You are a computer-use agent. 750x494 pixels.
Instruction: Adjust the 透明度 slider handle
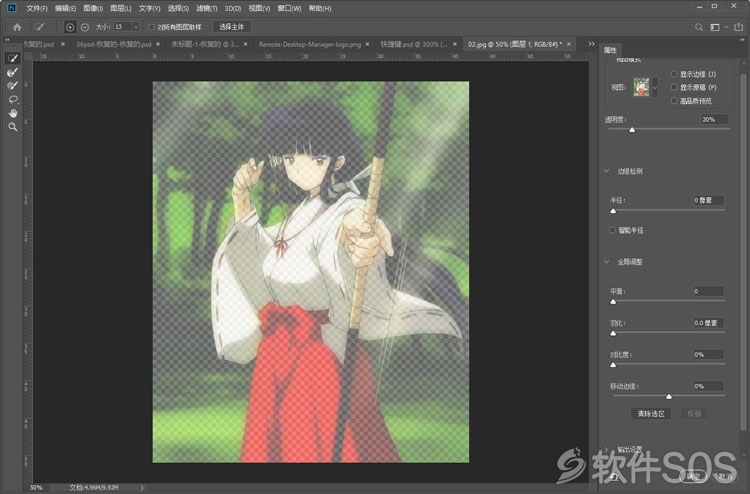pos(632,130)
